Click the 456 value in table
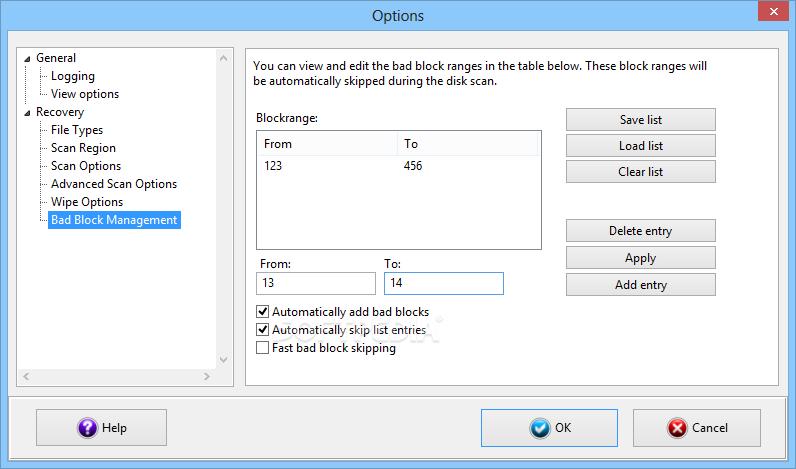796x469 pixels. 413,166
